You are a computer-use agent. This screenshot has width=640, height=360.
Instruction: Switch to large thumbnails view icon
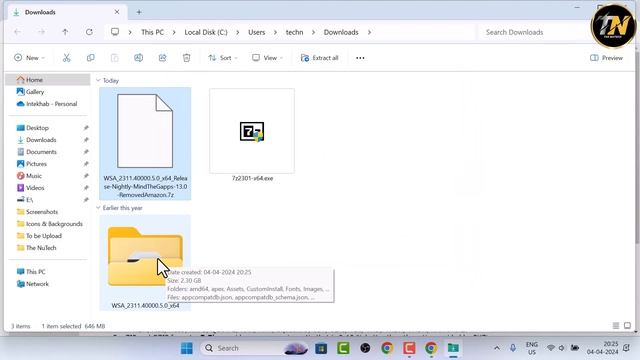coord(627,326)
